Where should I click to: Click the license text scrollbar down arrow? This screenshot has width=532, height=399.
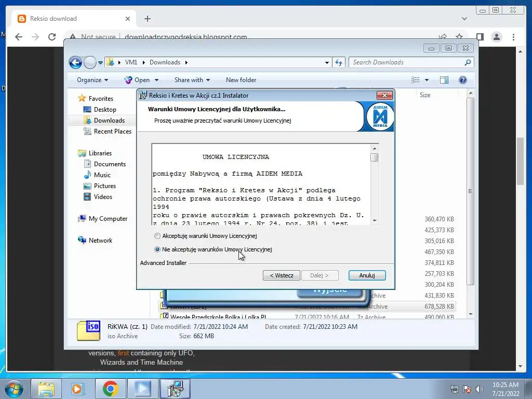(x=375, y=220)
